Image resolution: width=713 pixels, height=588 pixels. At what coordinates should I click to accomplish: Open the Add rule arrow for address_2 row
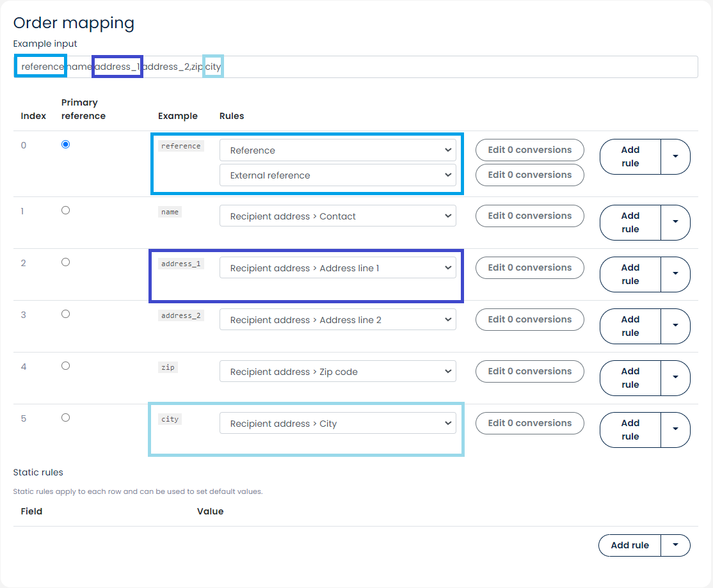click(x=675, y=326)
